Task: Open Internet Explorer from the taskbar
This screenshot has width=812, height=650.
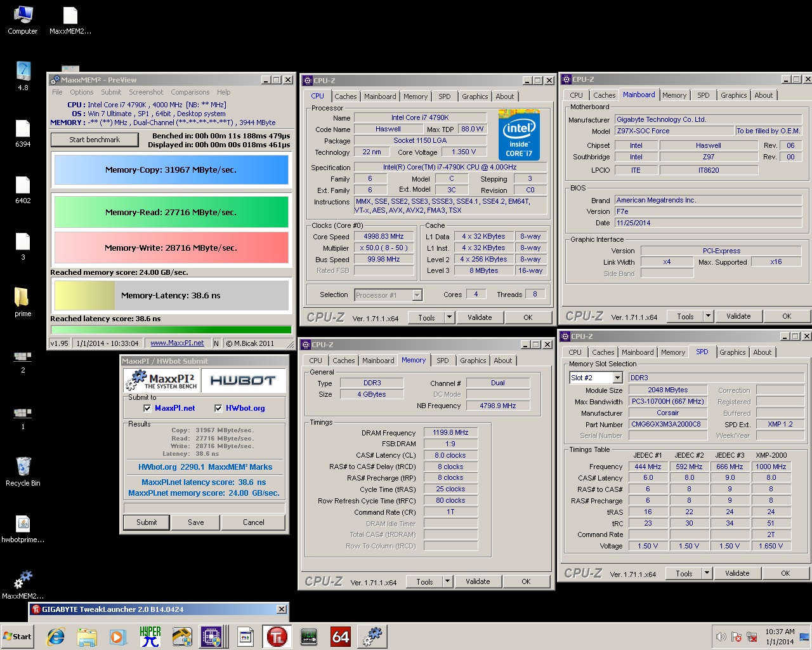Action: [x=56, y=637]
